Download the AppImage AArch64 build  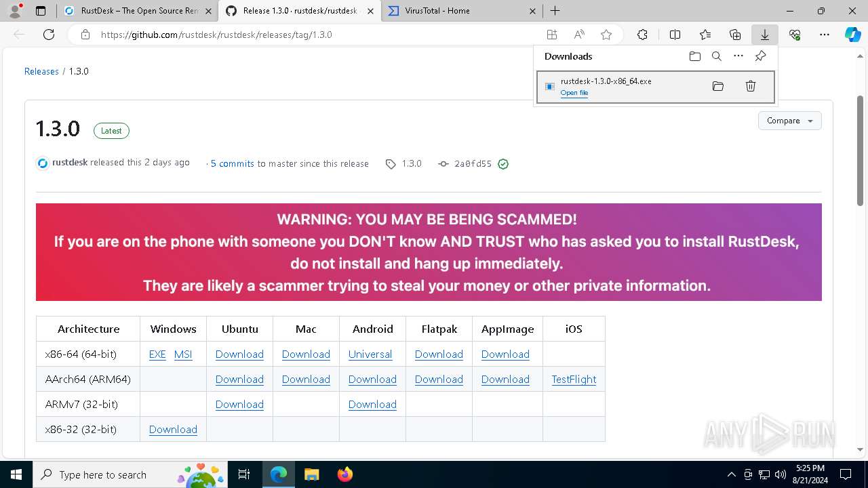[505, 380]
